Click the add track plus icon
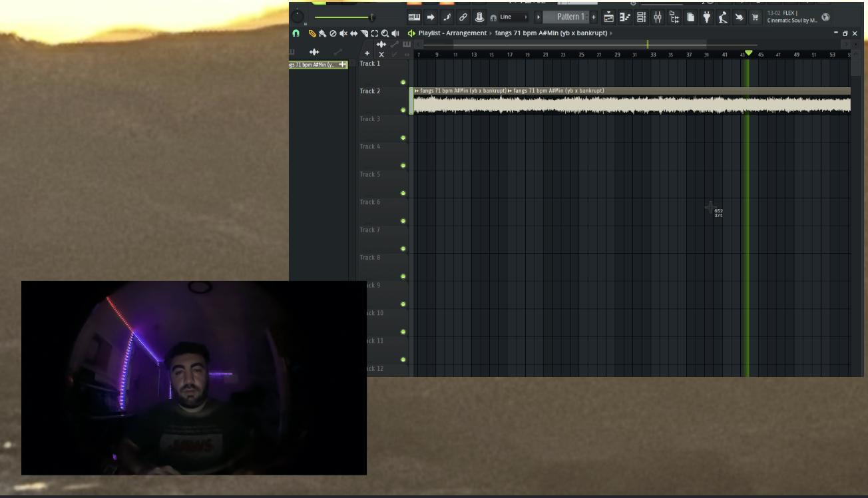868x498 pixels. (x=367, y=54)
